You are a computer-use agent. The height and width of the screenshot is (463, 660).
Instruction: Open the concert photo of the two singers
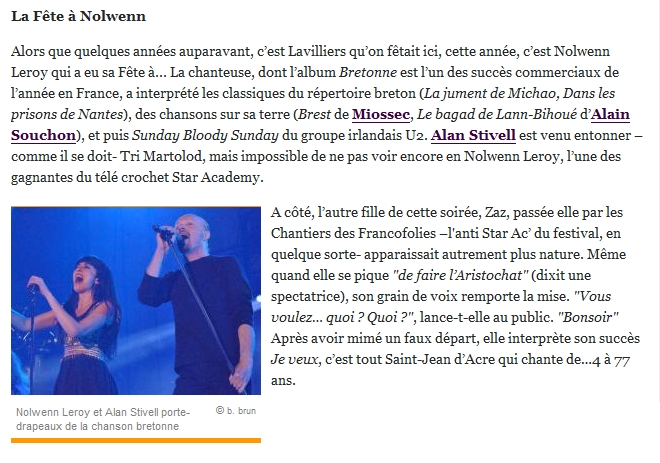click(136, 301)
